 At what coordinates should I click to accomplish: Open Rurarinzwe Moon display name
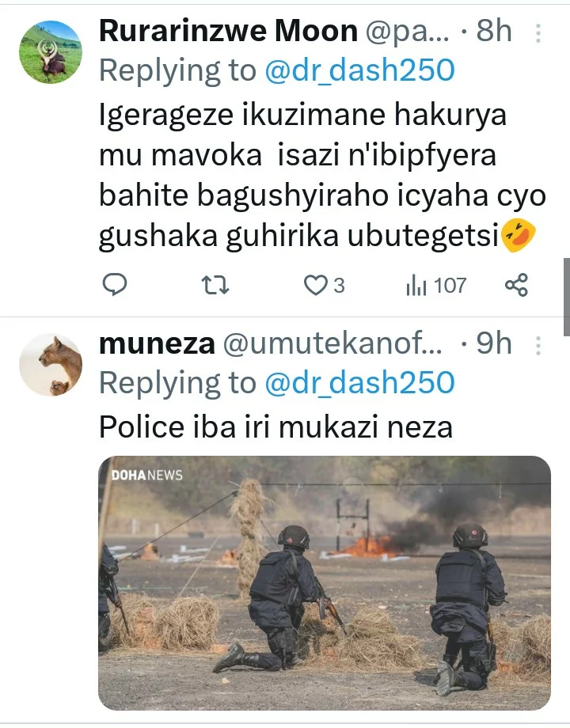click(x=228, y=31)
